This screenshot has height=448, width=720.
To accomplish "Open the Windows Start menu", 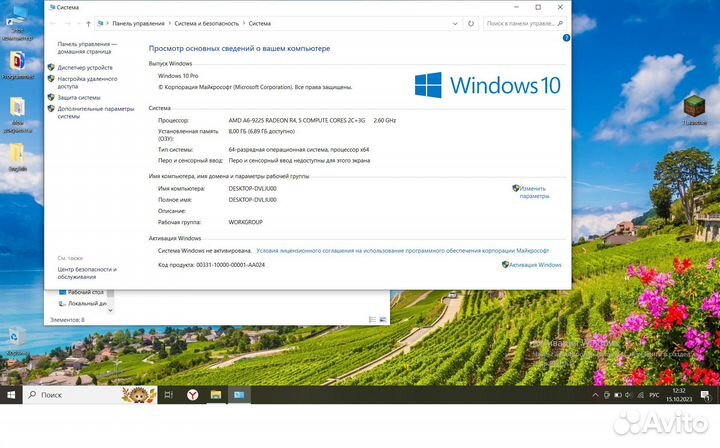I will (11, 395).
